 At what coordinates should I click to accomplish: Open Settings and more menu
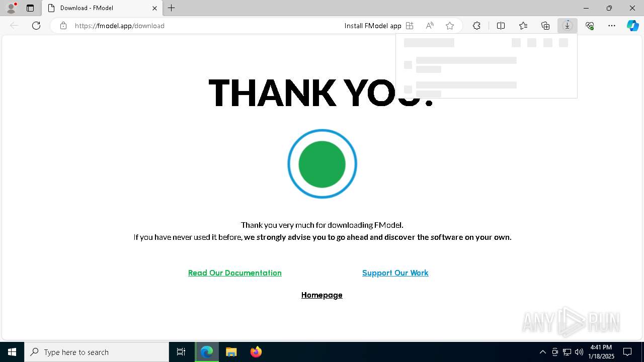click(x=612, y=26)
